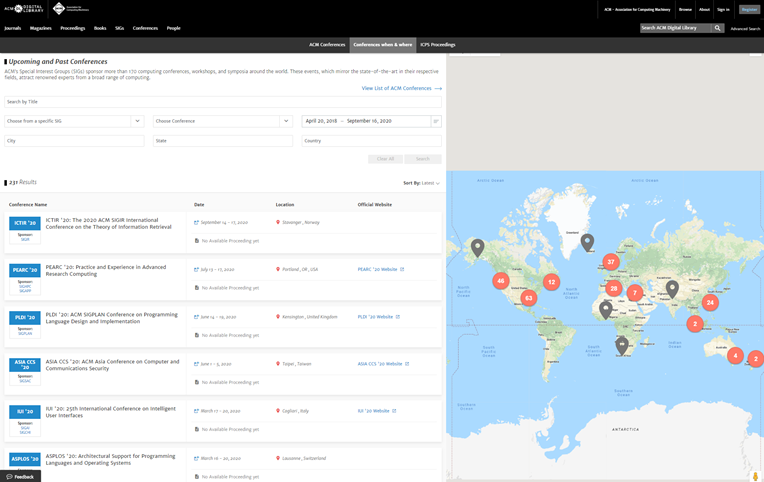This screenshot has height=482, width=764.
Task: Open the PLDI '20 Website link
Action: (379, 317)
